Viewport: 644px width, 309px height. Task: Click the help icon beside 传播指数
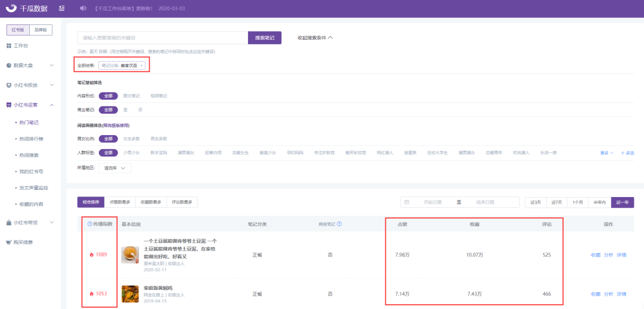tap(90, 224)
